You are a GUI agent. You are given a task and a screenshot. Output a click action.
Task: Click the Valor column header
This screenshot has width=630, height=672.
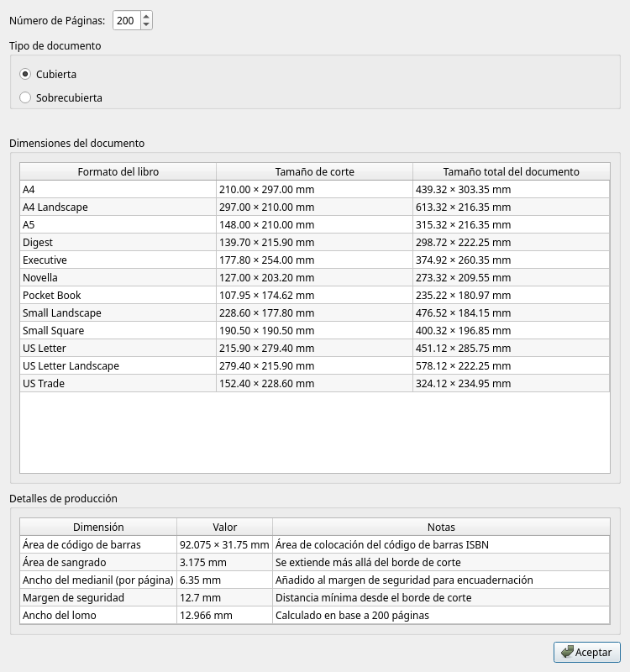coord(224,527)
